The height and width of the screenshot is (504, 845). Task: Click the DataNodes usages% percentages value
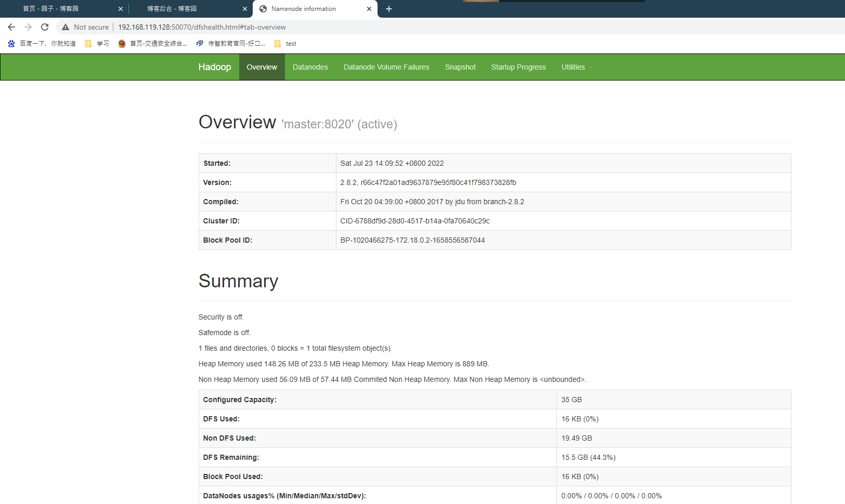pyautogui.click(x=612, y=496)
